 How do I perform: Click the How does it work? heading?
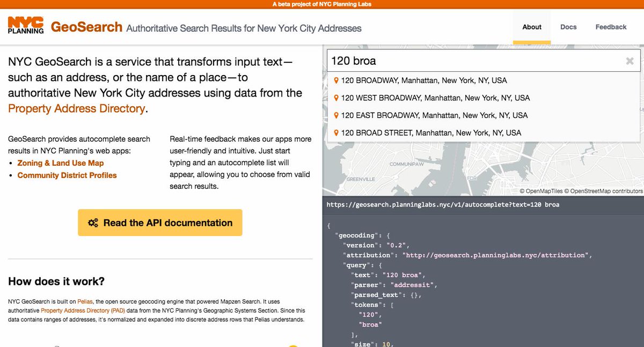click(56, 282)
